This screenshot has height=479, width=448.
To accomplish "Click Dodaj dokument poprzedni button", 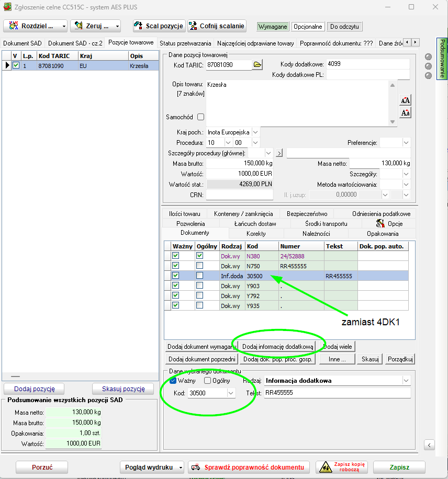I will [202, 359].
